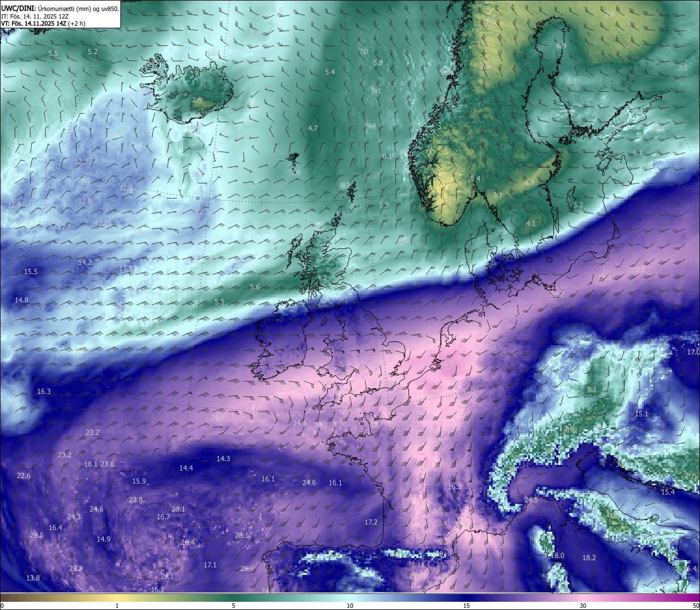Click the '5' label on the color scale
Viewport: 700px width, 610px height.
point(234,606)
